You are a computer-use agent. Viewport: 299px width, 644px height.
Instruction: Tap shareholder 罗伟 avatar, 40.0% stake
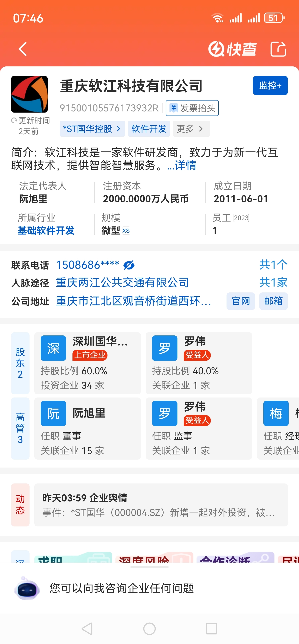tap(165, 348)
